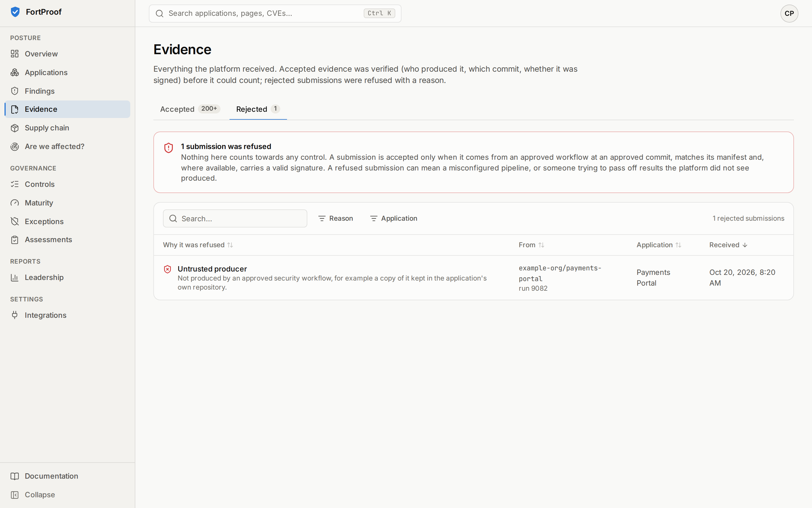Viewport: 812px width, 508px height.
Task: Click the Evidence document icon
Action: [14, 109]
